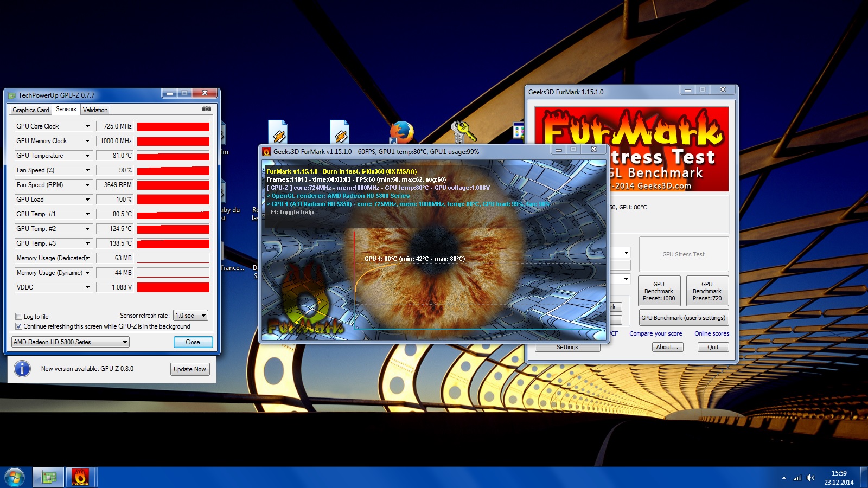Expand the Fan Speed (%) sensor dropdown
Viewport: 868px width, 488px height.
click(x=87, y=170)
